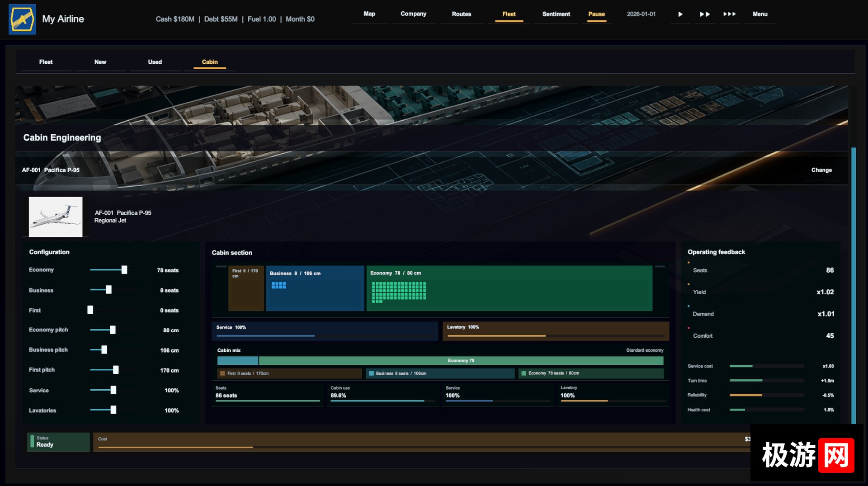Click the date 2026-01-01

coord(641,14)
